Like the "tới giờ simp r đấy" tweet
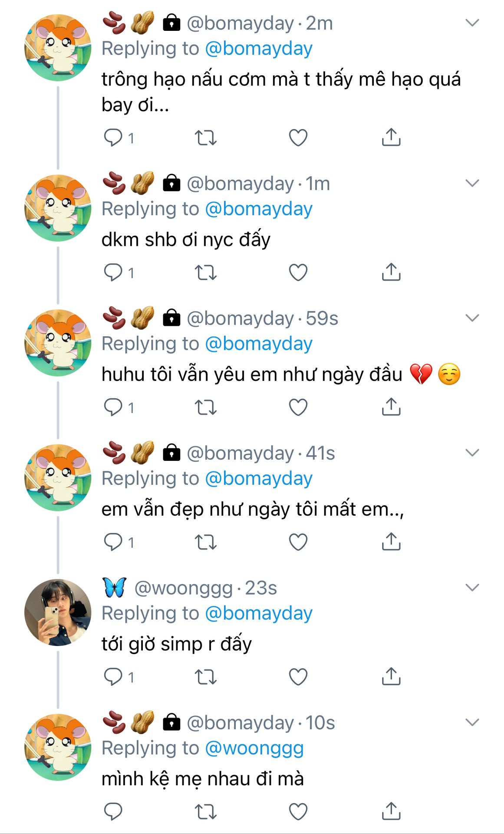 tap(298, 677)
